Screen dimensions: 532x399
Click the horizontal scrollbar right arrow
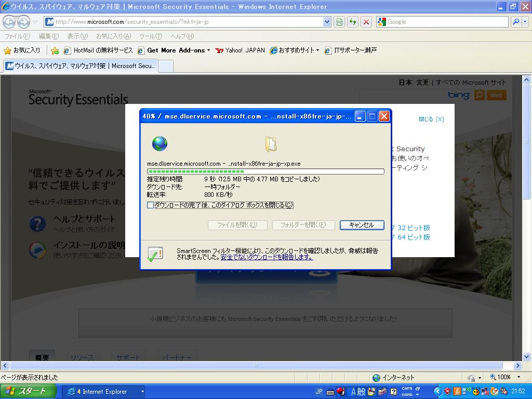point(517,365)
